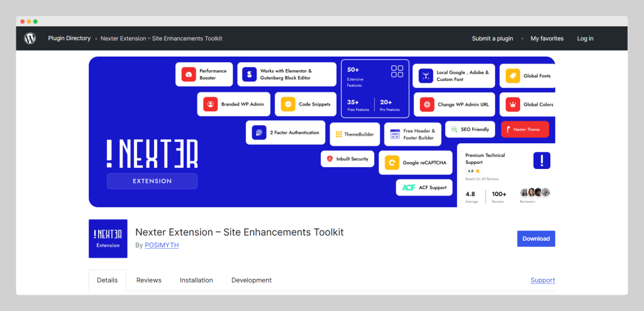
Task: Click the '20+ Pro Features' text
Action: pyautogui.click(x=390, y=105)
